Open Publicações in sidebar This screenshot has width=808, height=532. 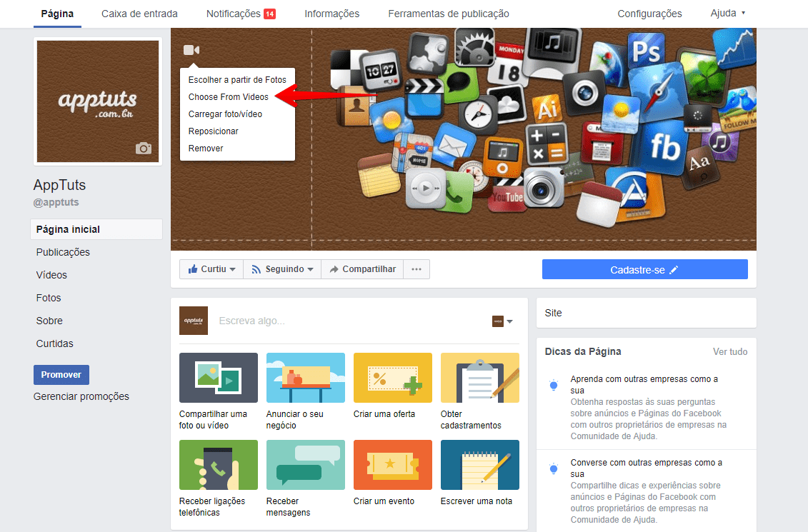pos(63,252)
